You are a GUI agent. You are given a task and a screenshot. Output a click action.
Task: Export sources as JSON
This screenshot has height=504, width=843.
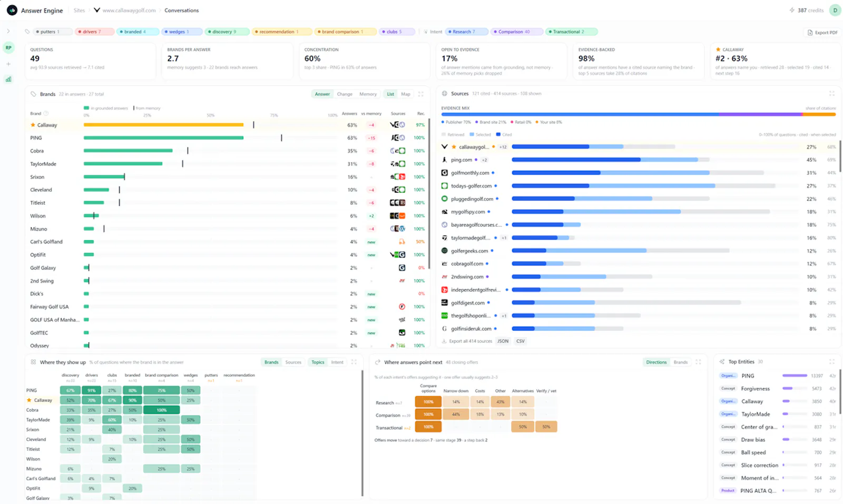coord(503,341)
